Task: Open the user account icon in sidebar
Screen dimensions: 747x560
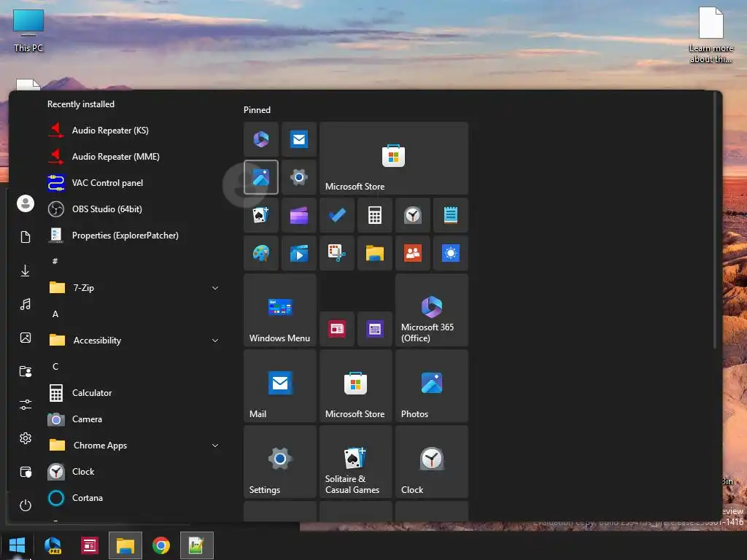Action: pos(26,203)
